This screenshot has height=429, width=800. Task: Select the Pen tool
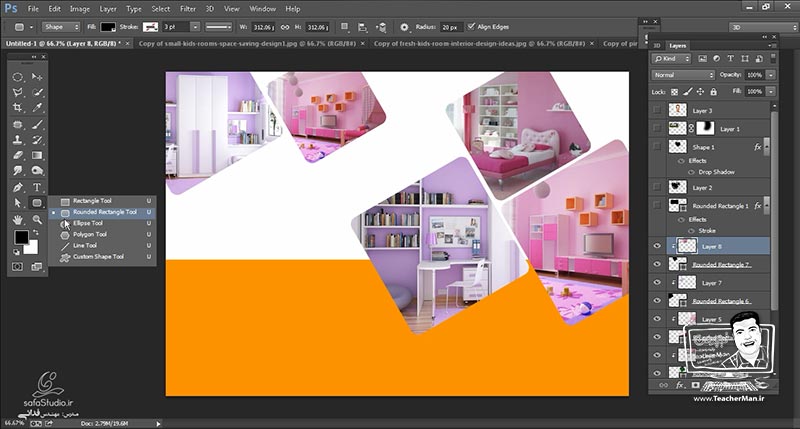[x=18, y=187]
